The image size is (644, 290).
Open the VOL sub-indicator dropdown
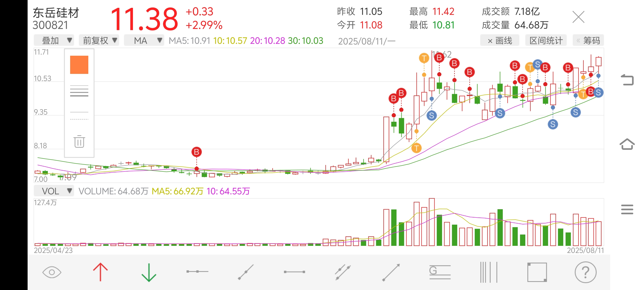tap(54, 191)
